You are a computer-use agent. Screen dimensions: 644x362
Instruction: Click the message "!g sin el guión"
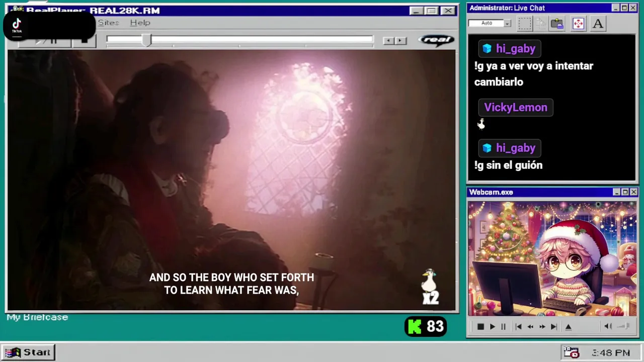[x=508, y=165]
